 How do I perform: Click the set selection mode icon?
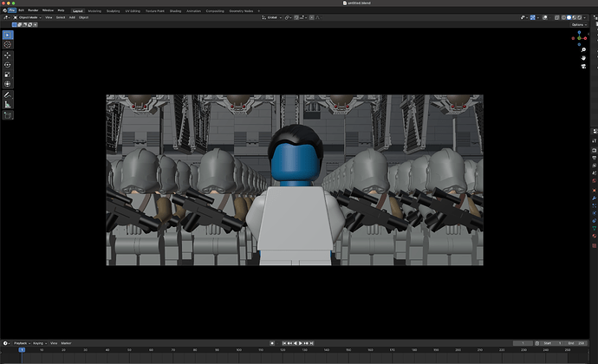tap(14, 24)
